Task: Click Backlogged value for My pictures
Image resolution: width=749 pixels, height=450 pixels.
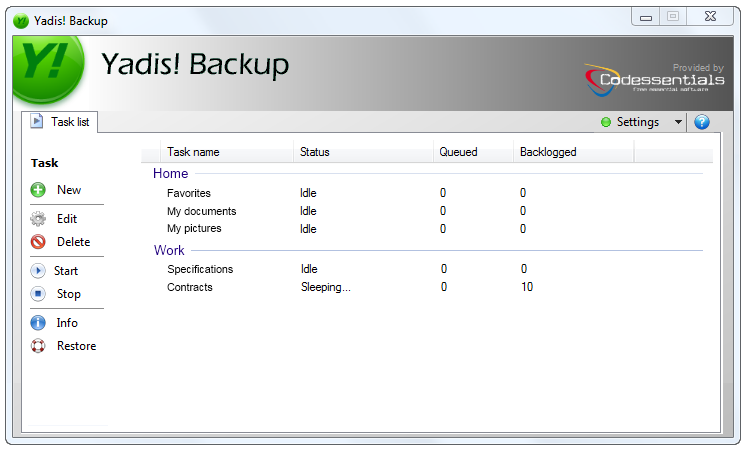Action: tap(523, 229)
